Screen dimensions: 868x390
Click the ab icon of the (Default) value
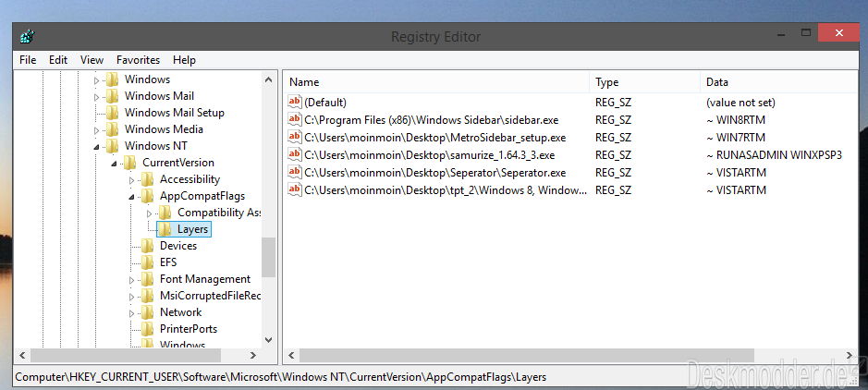tap(295, 102)
